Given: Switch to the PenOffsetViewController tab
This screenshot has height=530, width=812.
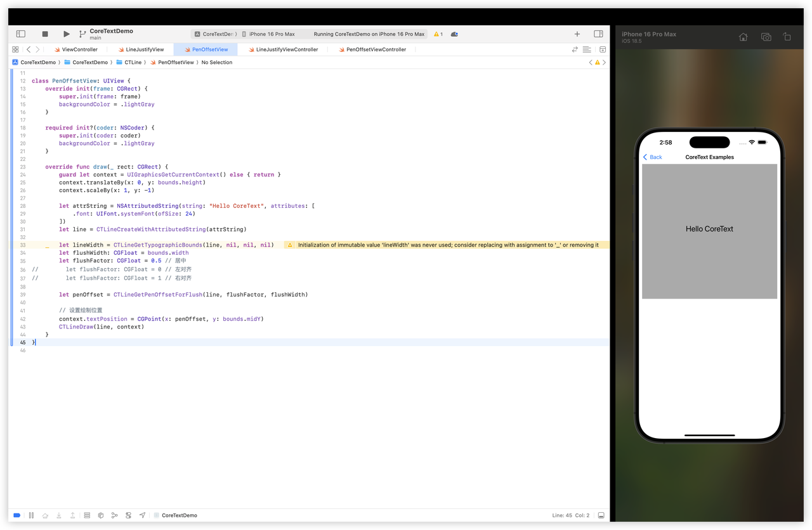Looking at the screenshot, I should 372,49.
